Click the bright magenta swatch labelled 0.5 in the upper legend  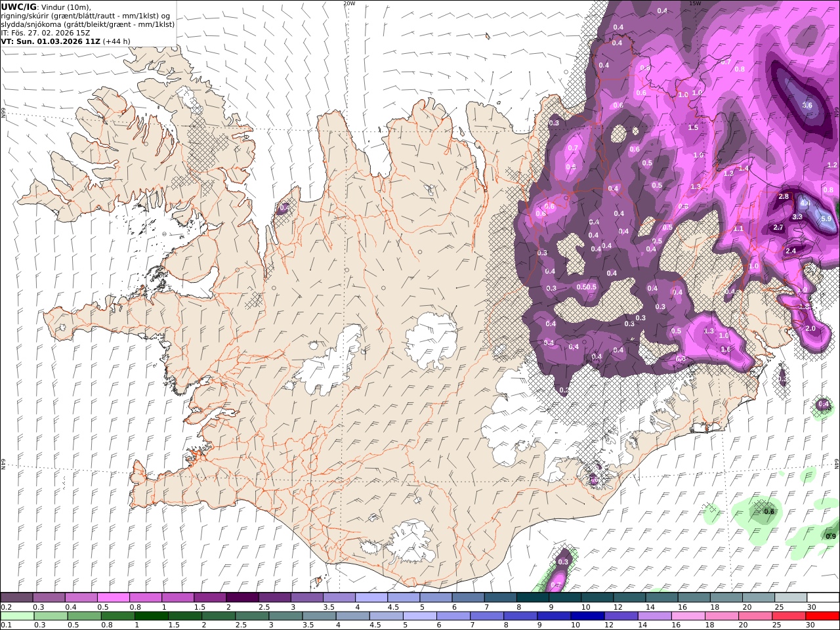(x=113, y=597)
